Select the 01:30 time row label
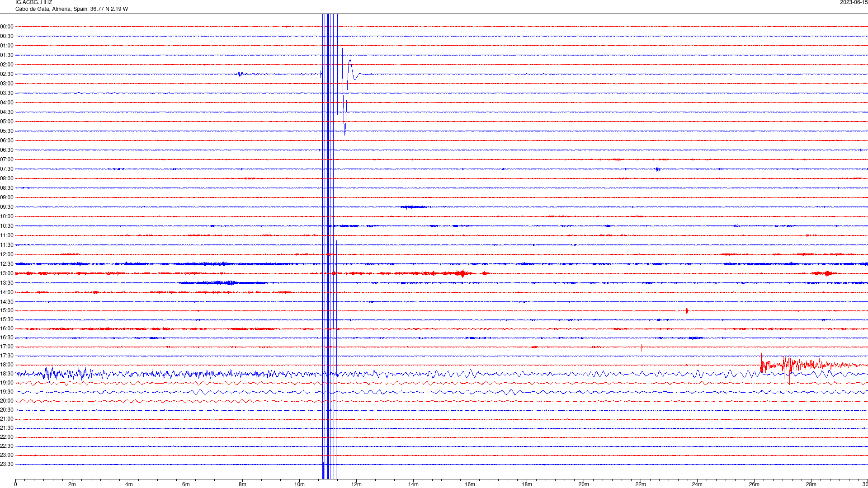This screenshot has width=868, height=488. (x=7, y=55)
